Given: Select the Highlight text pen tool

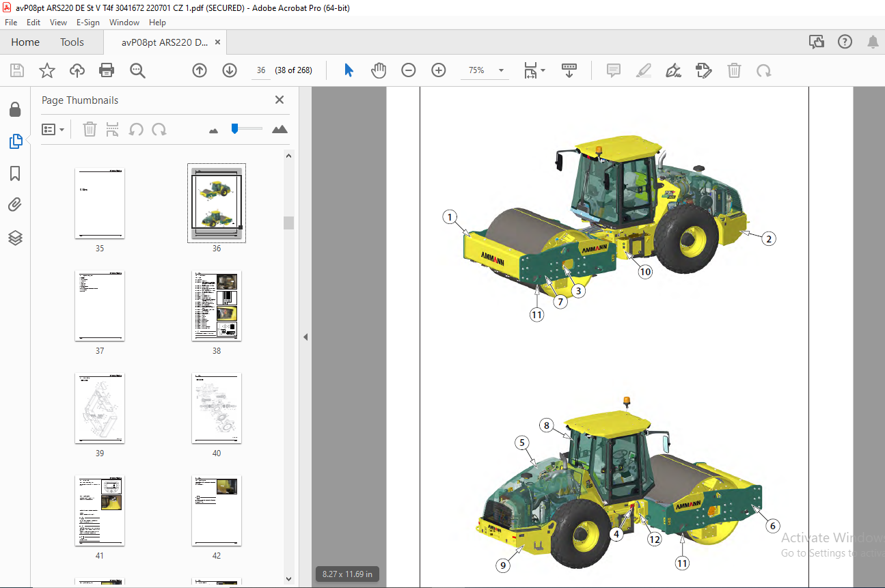Looking at the screenshot, I should point(643,70).
